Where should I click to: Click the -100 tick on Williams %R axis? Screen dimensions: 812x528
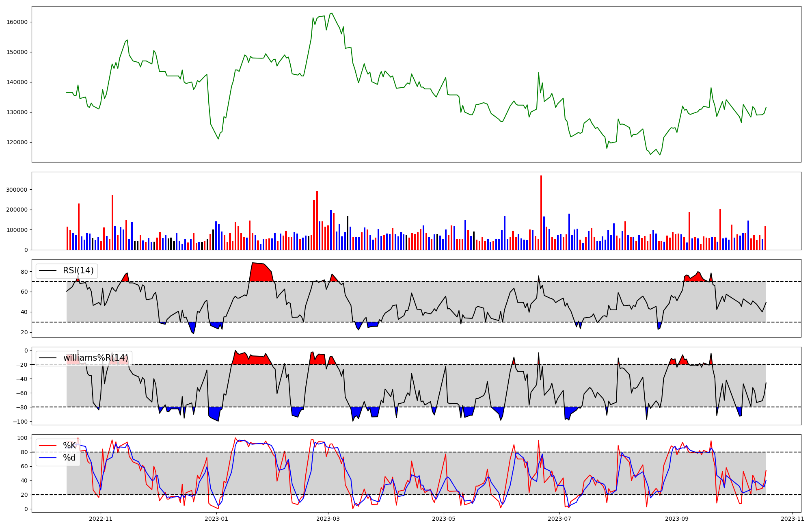21,422
